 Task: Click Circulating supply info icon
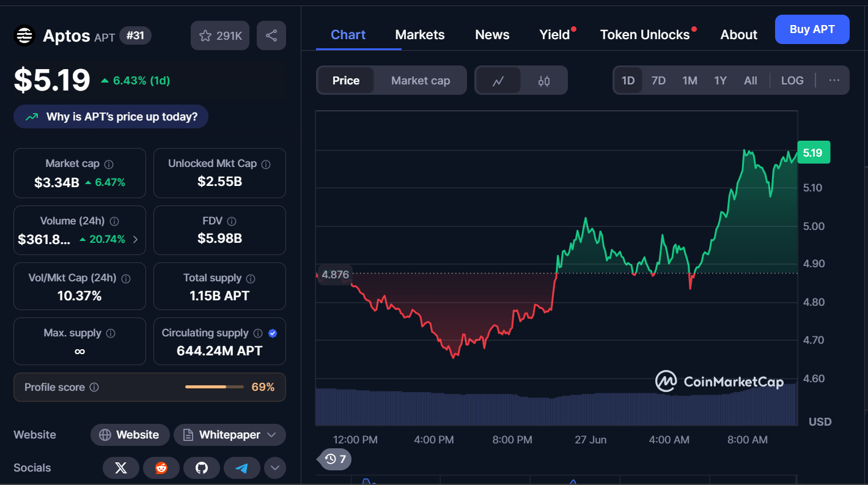point(258,333)
